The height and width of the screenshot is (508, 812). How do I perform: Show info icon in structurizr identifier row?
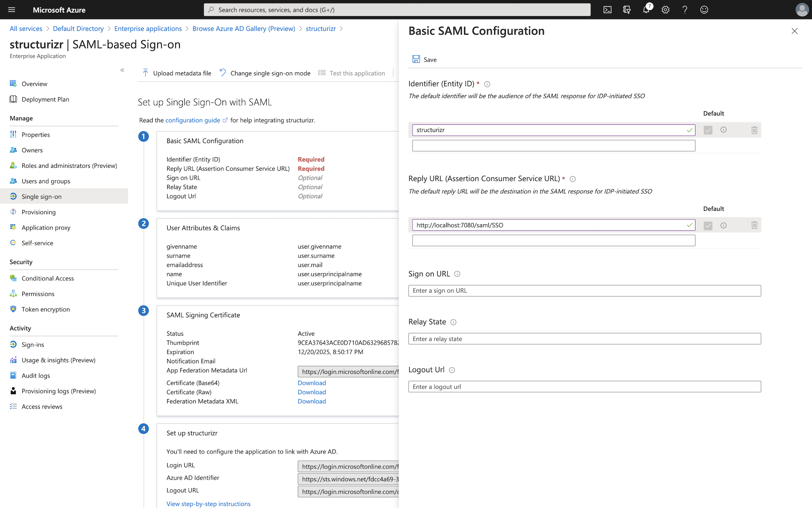click(x=723, y=130)
